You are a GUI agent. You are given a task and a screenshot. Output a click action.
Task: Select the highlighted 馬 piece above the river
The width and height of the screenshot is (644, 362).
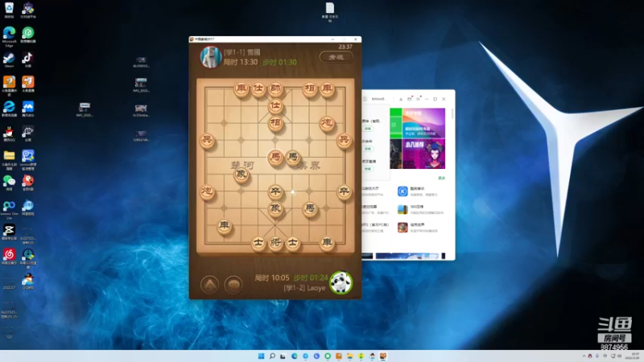click(x=275, y=157)
